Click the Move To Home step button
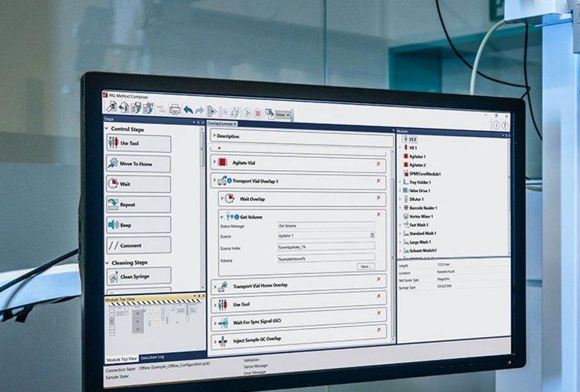Viewport: 580px width, 392px height. point(138,163)
